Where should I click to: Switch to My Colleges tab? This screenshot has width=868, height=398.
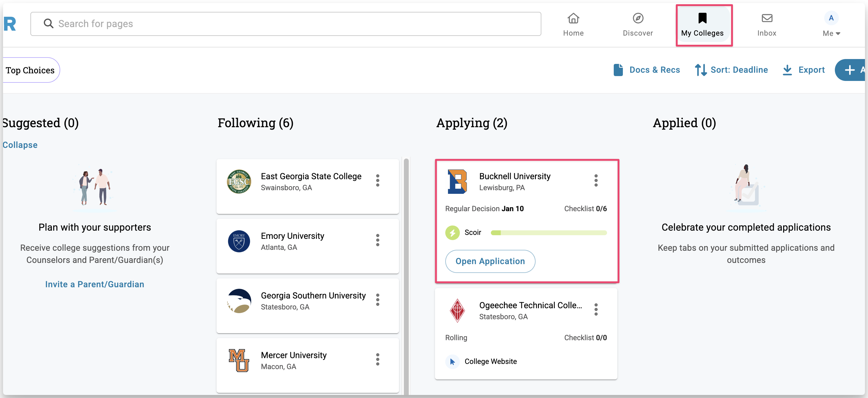pos(702,25)
